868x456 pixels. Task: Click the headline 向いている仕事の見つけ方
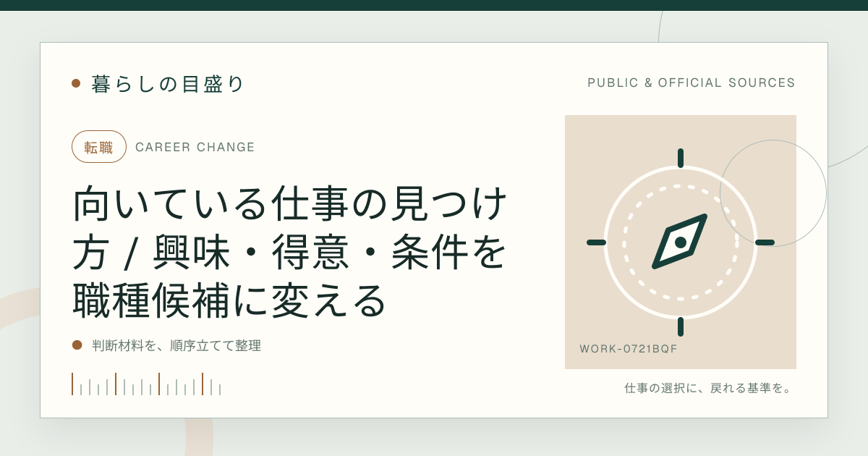(289, 251)
